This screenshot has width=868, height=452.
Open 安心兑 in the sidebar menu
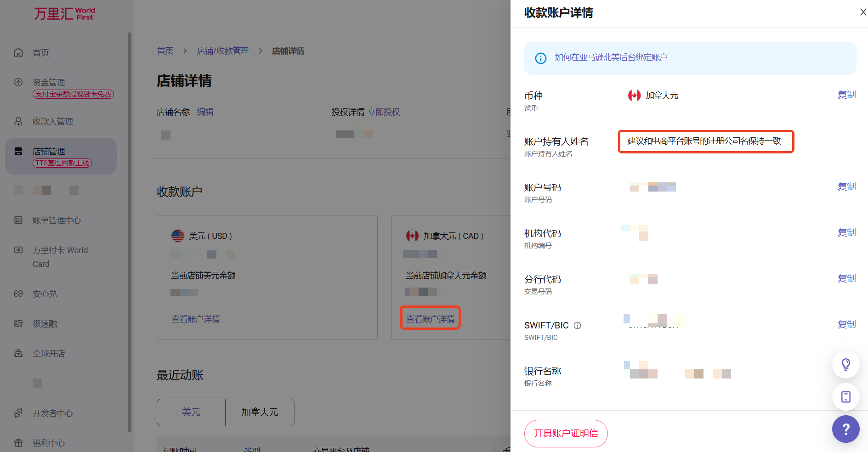[45, 294]
